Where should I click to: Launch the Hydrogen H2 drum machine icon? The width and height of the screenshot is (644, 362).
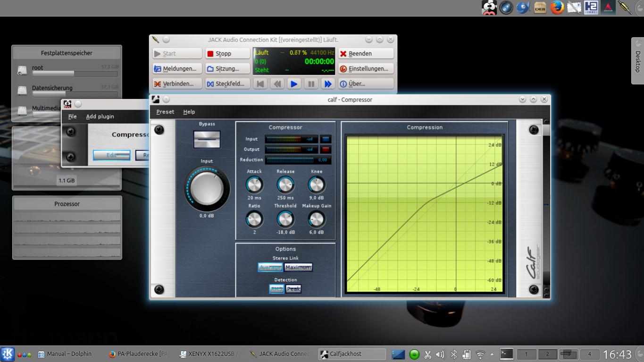pyautogui.click(x=591, y=7)
